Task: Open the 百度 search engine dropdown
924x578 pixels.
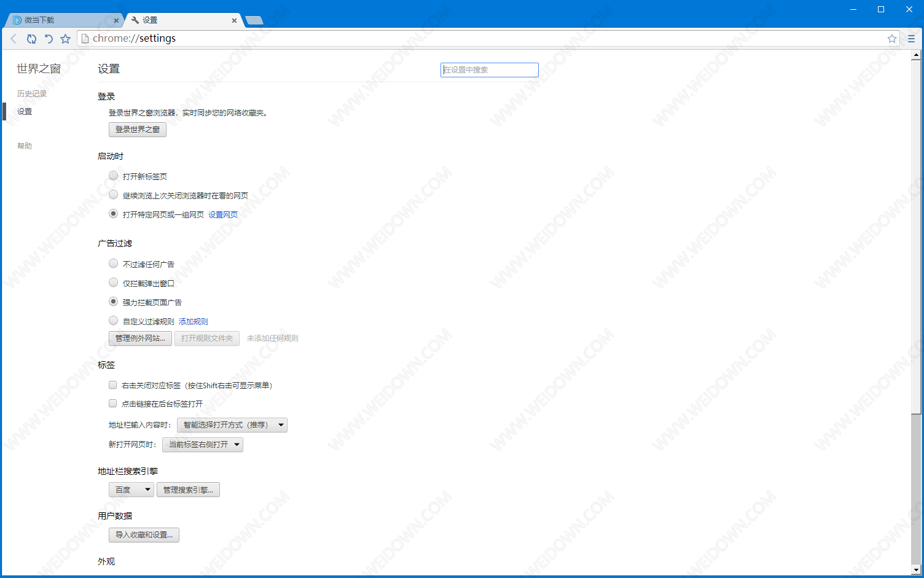Action: [131, 490]
